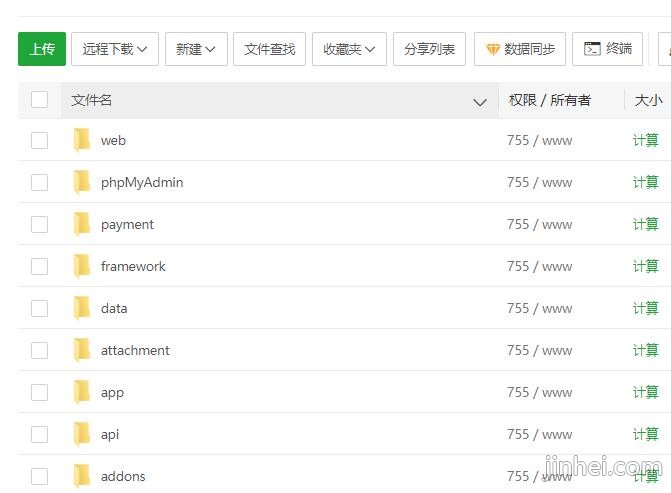Open the attachment folder name
The height and width of the screenshot is (493, 671).
pos(135,350)
